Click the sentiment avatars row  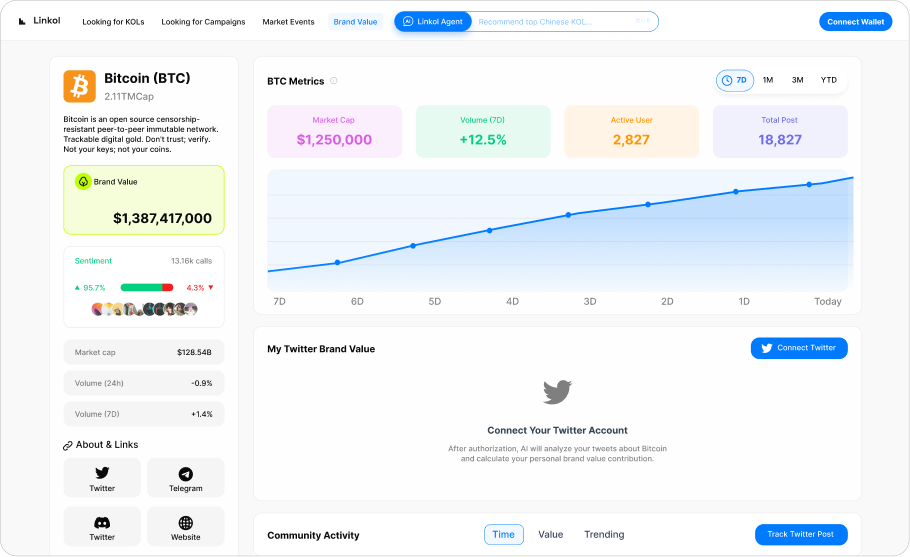(145, 309)
